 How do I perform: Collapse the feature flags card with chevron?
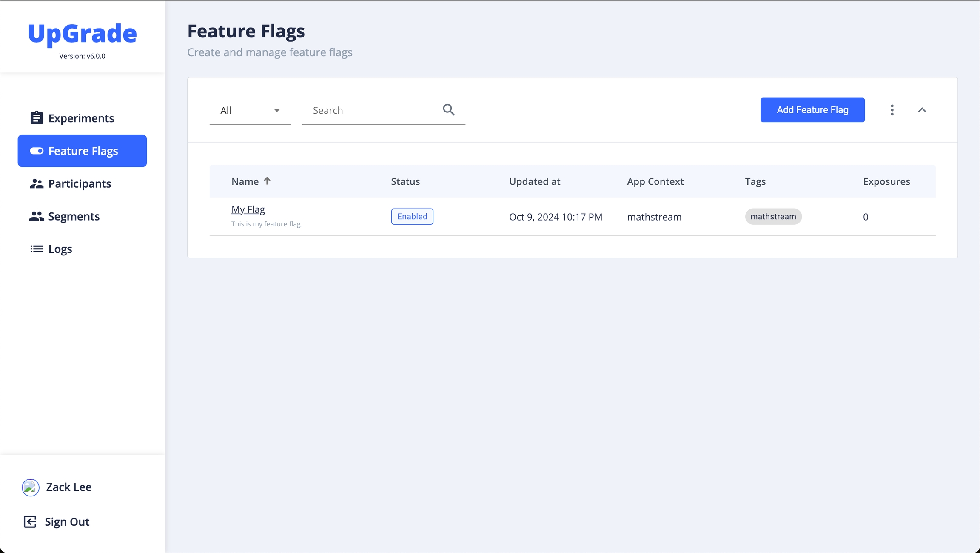[922, 110]
